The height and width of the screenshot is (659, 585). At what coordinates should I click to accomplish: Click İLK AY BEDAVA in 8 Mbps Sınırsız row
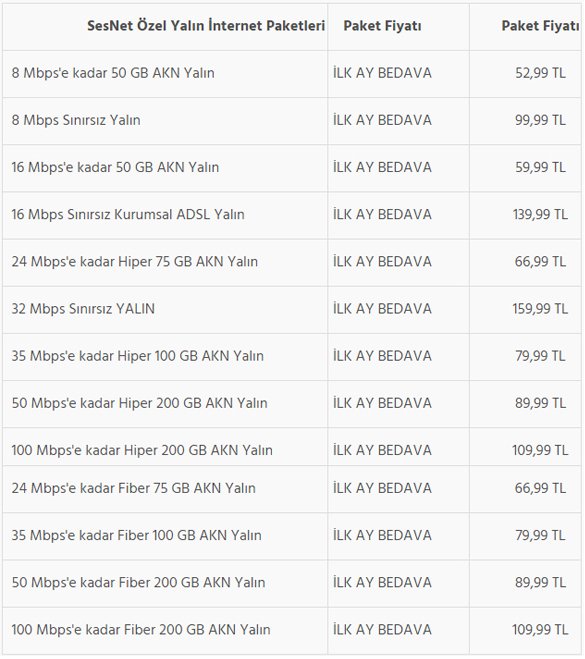(x=382, y=120)
